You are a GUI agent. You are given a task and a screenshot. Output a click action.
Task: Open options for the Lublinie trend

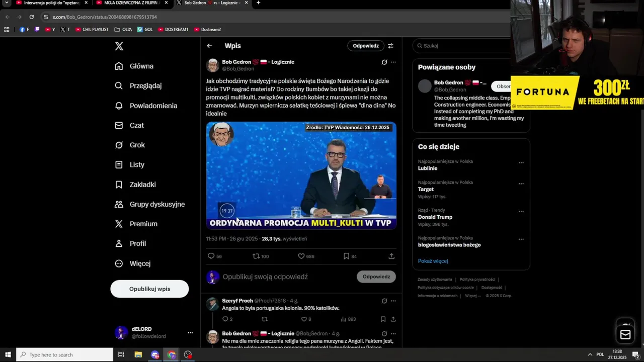(521, 162)
